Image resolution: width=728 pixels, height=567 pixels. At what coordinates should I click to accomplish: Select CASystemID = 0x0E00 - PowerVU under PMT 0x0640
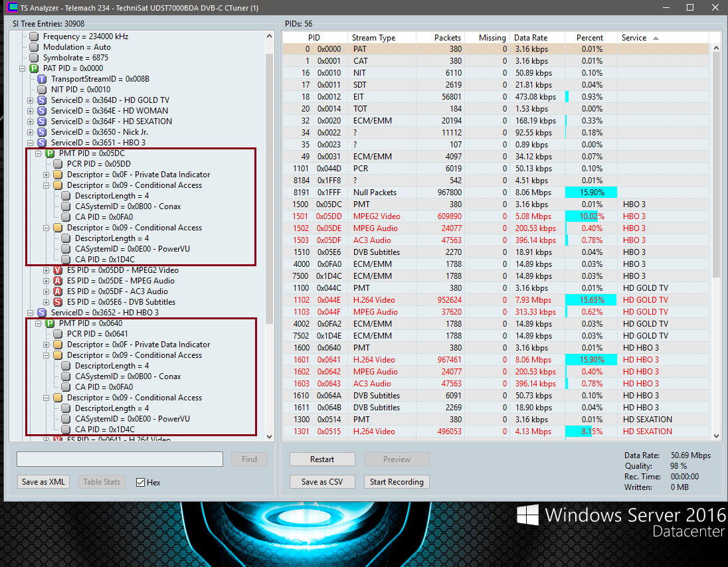132,419
